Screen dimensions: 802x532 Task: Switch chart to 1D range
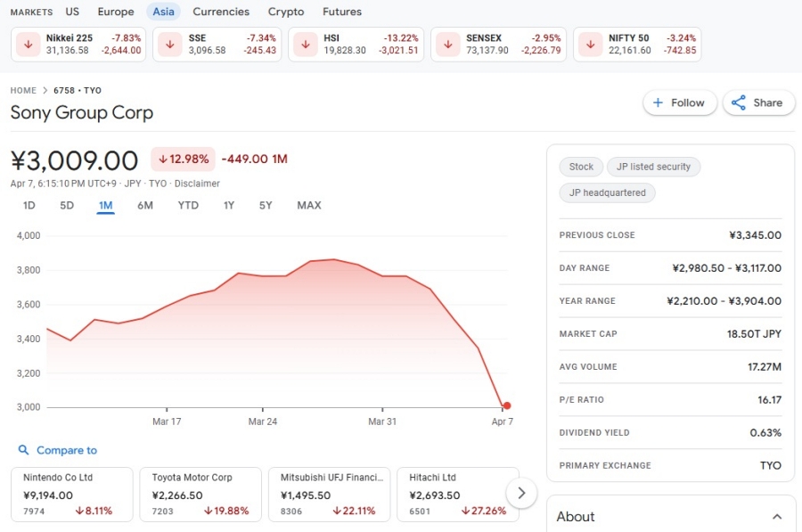click(x=29, y=205)
